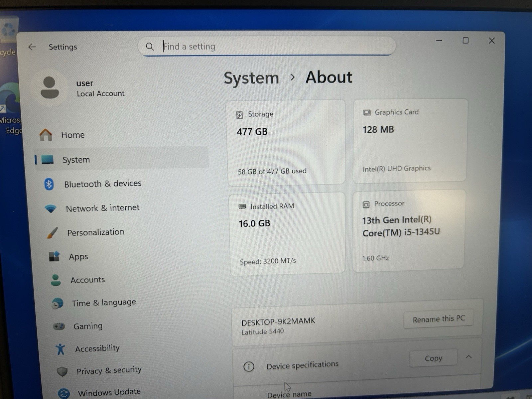This screenshot has height=399, width=532.
Task: Click the search magnifier icon
Action: [x=150, y=47]
